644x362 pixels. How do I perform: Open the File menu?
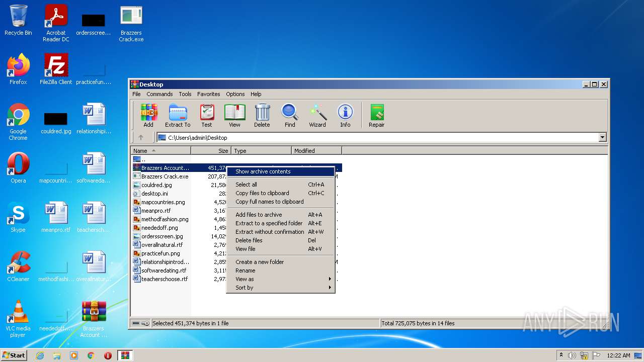coord(136,94)
